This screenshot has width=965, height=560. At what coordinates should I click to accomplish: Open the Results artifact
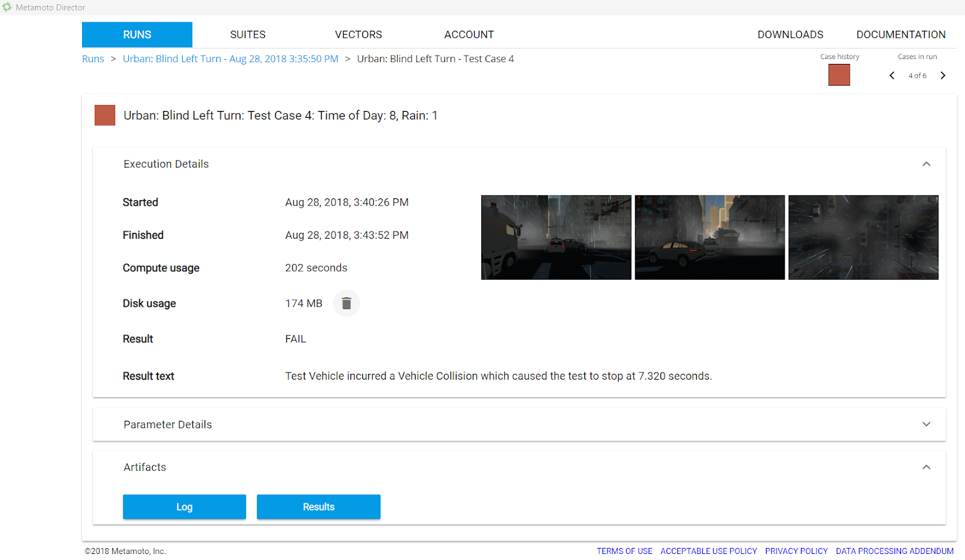318,507
